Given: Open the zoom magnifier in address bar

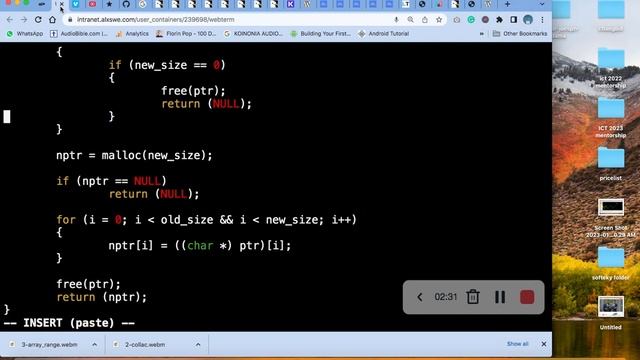Looking at the screenshot, I should point(410,20).
